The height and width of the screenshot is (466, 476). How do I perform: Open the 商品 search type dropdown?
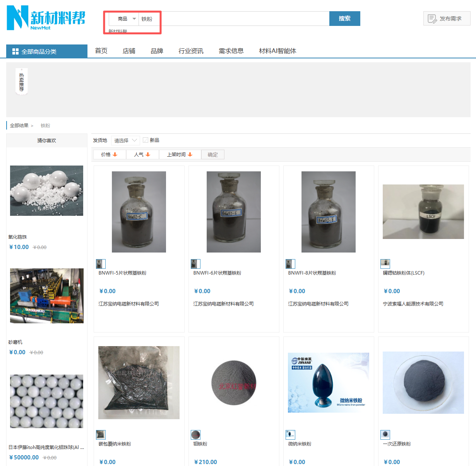[x=127, y=19]
